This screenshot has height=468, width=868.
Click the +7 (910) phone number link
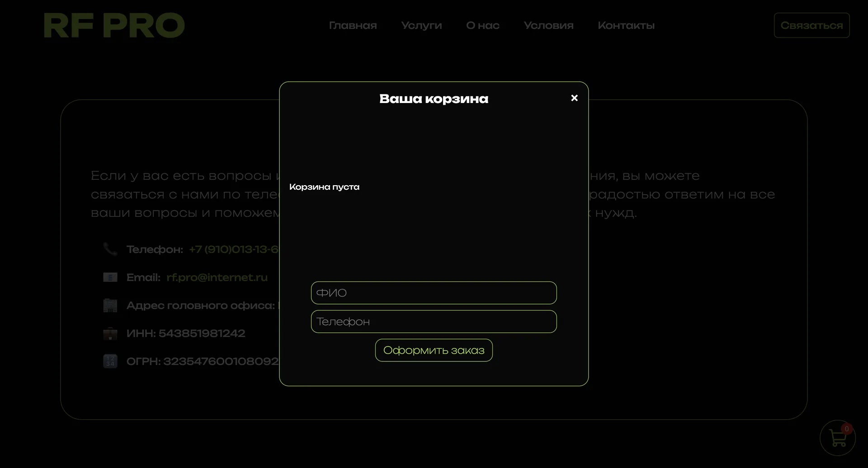pyautogui.click(x=234, y=249)
